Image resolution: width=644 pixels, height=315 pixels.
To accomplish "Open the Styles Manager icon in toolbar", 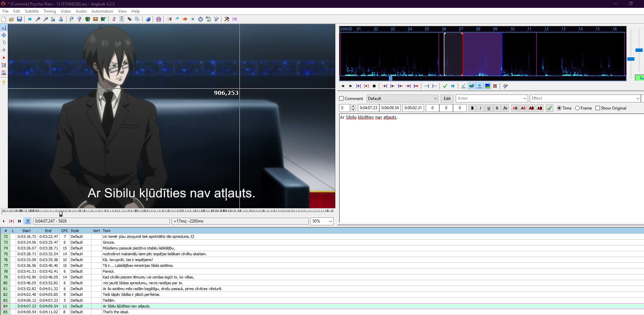I will coord(114,19).
